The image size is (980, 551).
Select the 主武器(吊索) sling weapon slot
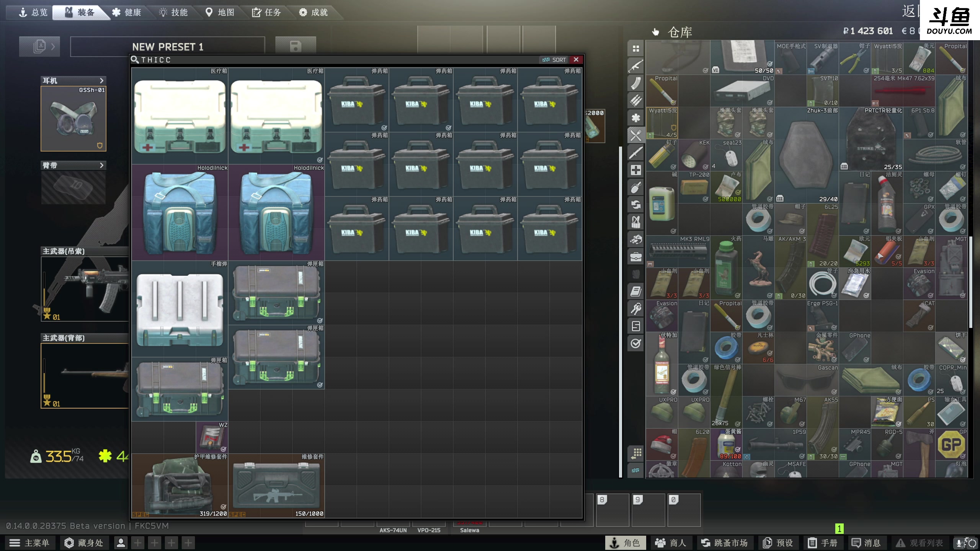(85, 289)
